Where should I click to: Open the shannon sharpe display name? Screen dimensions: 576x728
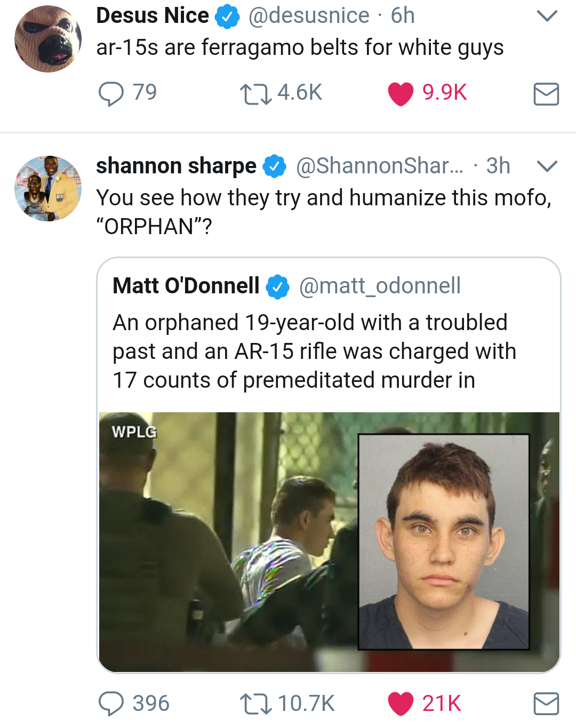pyautogui.click(x=176, y=166)
